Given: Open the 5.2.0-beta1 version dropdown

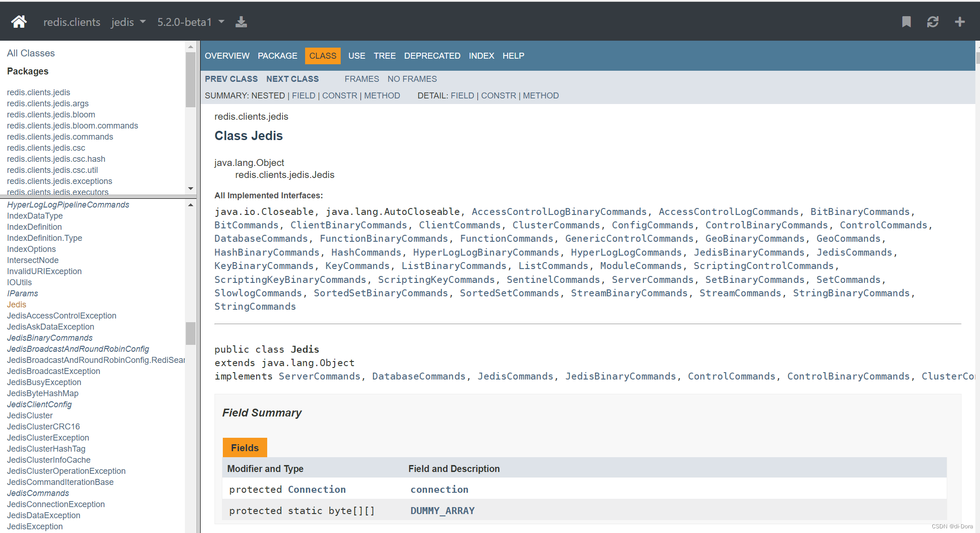Looking at the screenshot, I should 190,22.
